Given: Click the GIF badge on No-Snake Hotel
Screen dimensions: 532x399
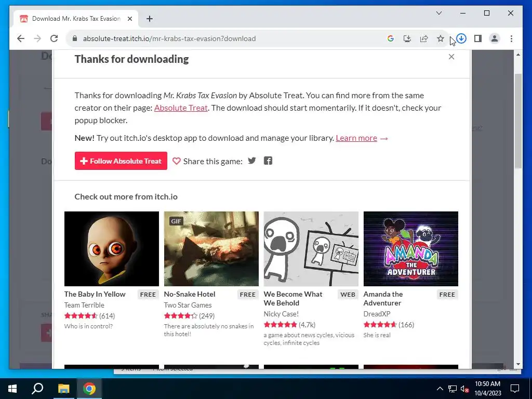Looking at the screenshot, I should point(176,221).
